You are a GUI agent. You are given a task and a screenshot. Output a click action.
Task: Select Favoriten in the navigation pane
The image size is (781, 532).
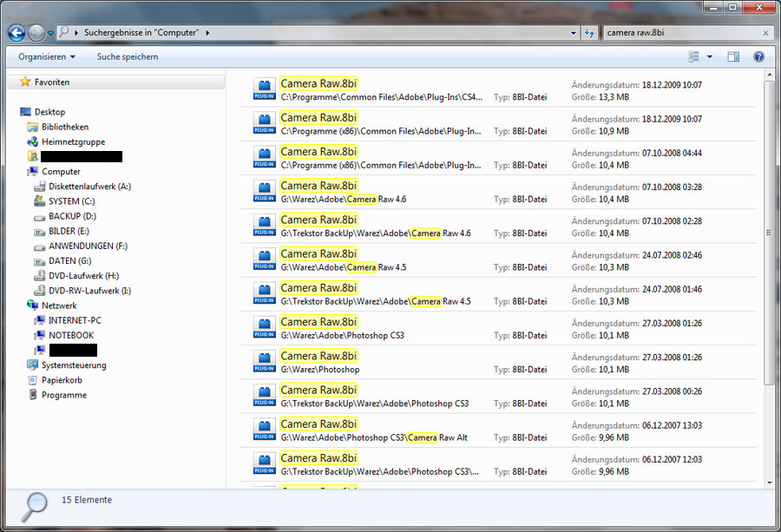[x=115, y=82]
